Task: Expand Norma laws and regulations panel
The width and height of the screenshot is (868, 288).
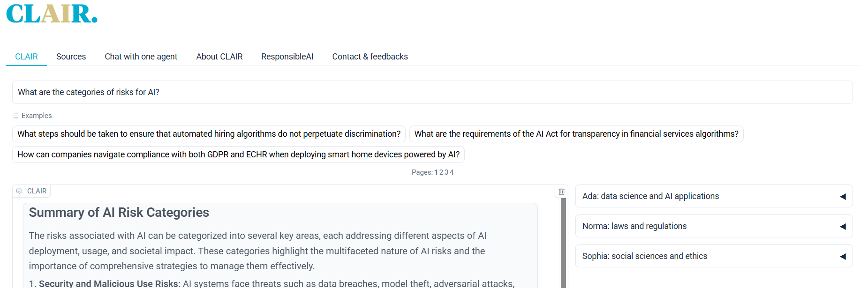Action: (714, 226)
